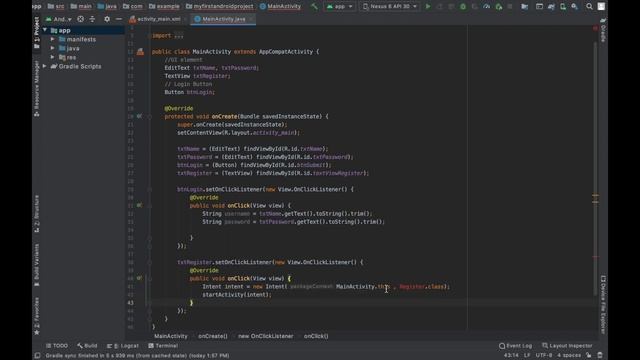
Task: Click the Register.class text in the Intent line
Action: 422,287
